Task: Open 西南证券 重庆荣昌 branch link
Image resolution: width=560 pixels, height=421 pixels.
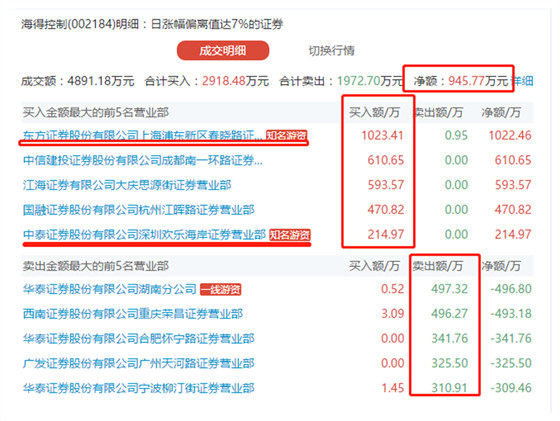Action: [132, 314]
